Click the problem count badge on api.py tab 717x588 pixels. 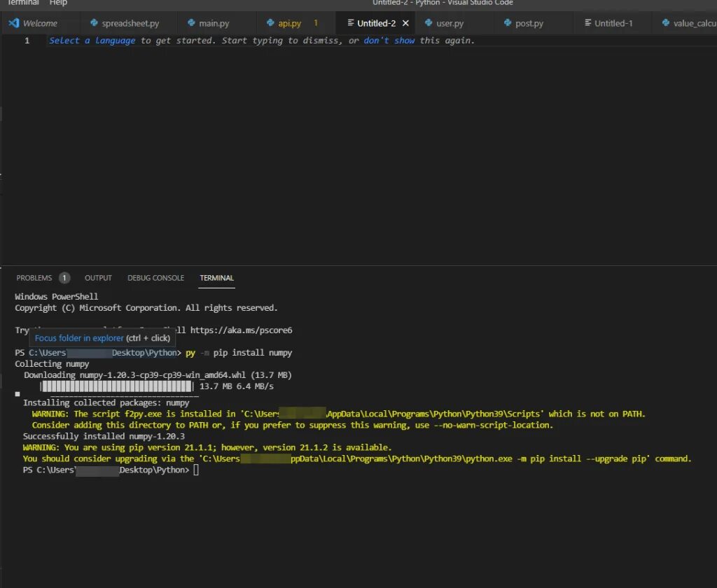pos(316,23)
